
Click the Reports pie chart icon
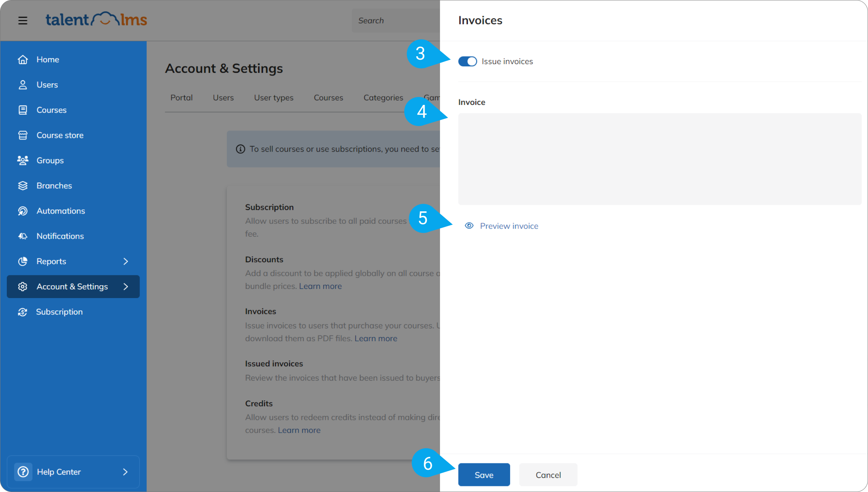coord(23,261)
